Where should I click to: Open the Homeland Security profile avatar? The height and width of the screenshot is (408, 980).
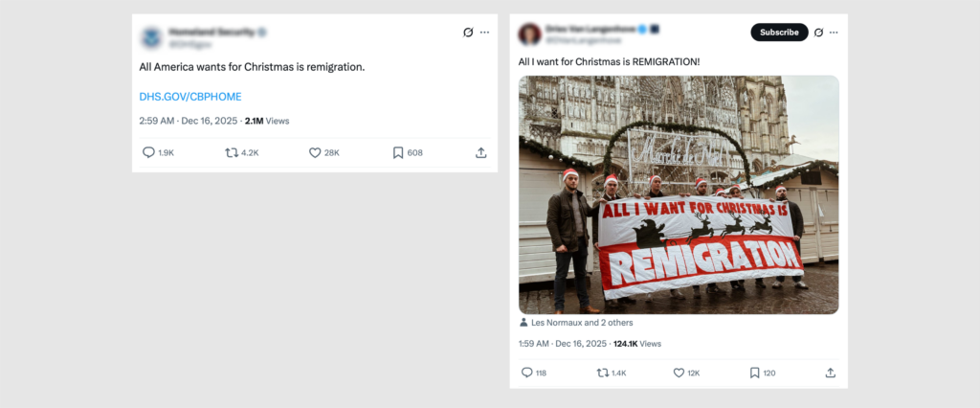click(151, 37)
